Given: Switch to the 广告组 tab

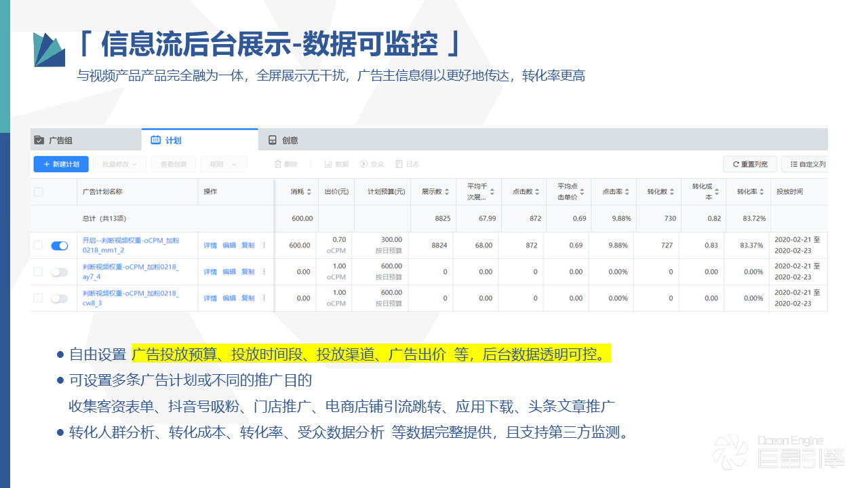Looking at the screenshot, I should tap(60, 140).
